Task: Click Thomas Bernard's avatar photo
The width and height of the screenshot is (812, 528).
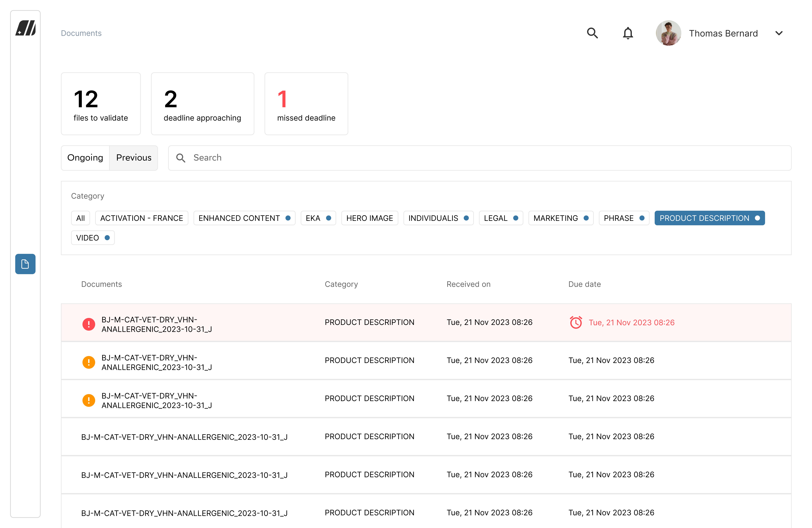Action: pyautogui.click(x=668, y=33)
